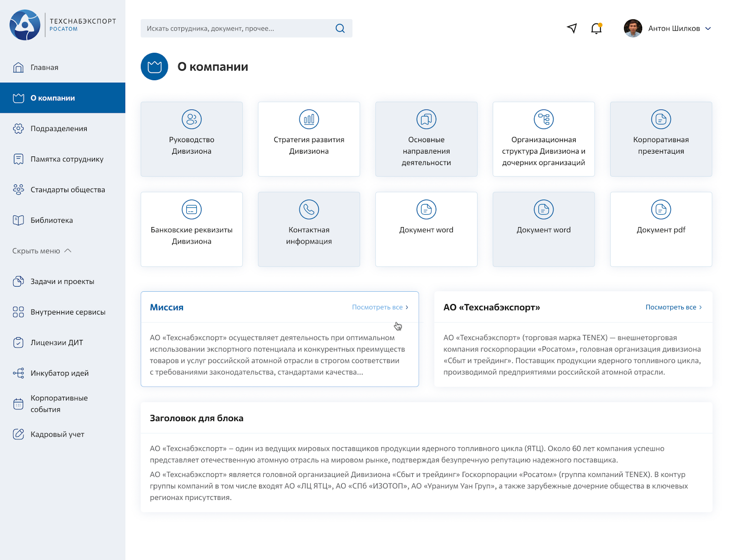The height and width of the screenshot is (560, 734).
Task: Click Организационная структура tree icon
Action: [544, 119]
